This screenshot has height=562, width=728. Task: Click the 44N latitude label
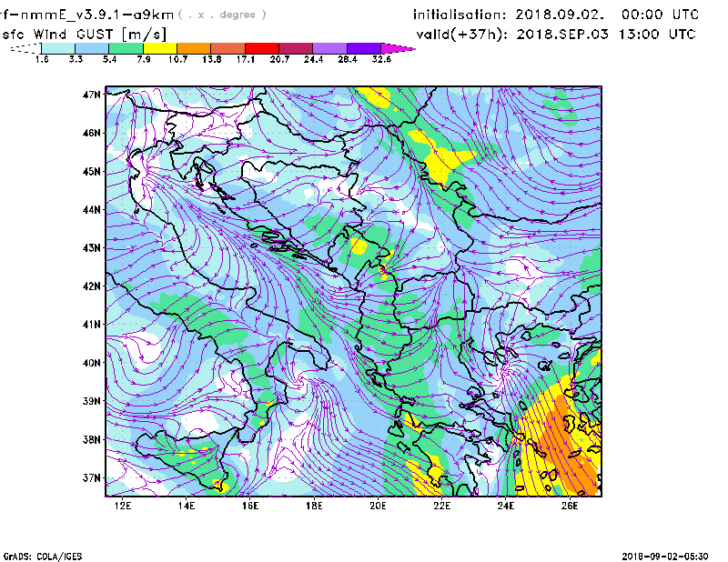pos(92,210)
